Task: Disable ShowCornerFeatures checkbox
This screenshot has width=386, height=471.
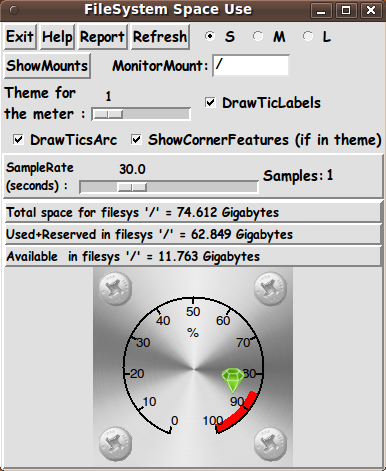Action: [136, 139]
